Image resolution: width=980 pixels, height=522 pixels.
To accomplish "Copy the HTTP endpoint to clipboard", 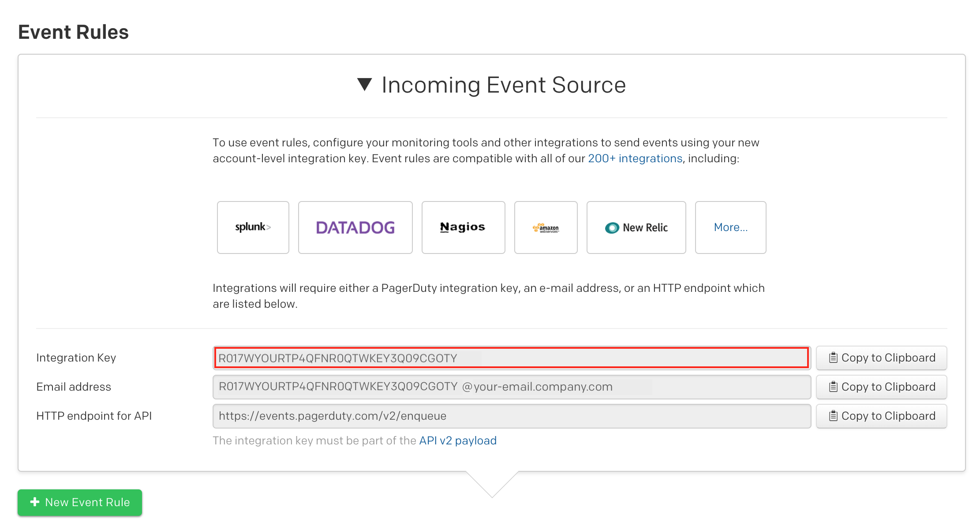I will coord(881,416).
